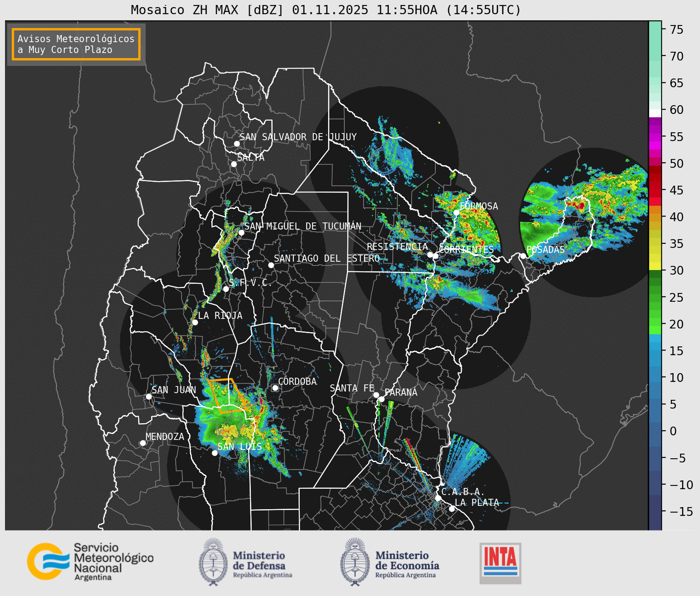Click the Salta city marker dot

click(x=234, y=164)
